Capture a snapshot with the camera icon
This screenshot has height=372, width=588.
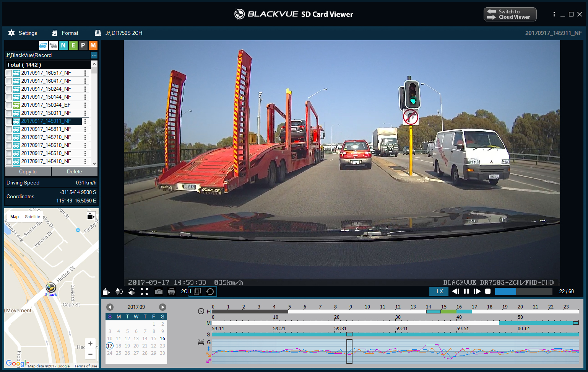(159, 292)
